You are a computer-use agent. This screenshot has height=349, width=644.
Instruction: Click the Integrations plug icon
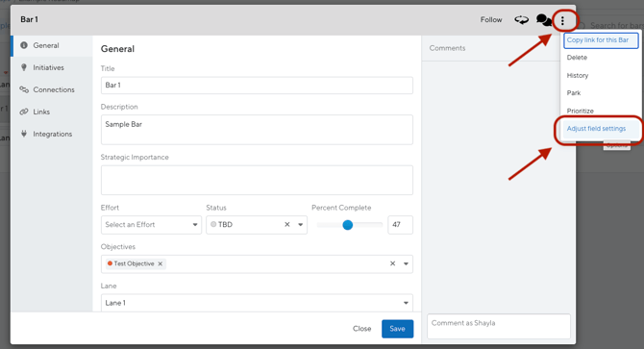pos(24,134)
